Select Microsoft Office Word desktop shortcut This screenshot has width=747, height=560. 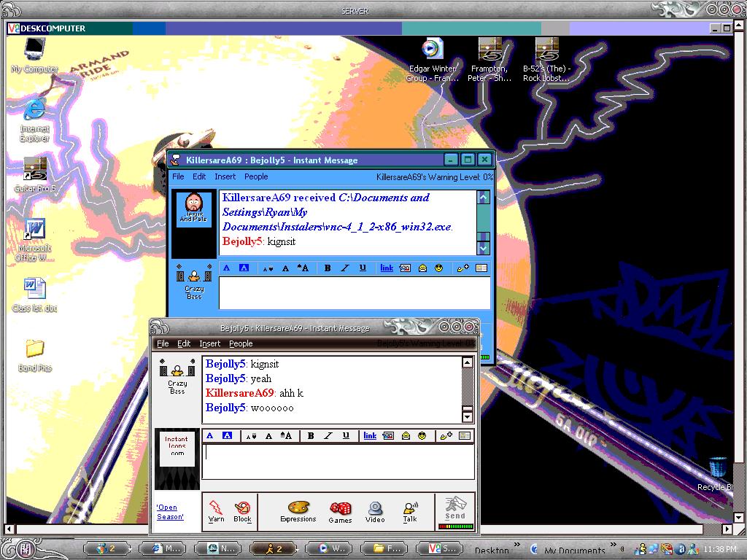pyautogui.click(x=35, y=240)
